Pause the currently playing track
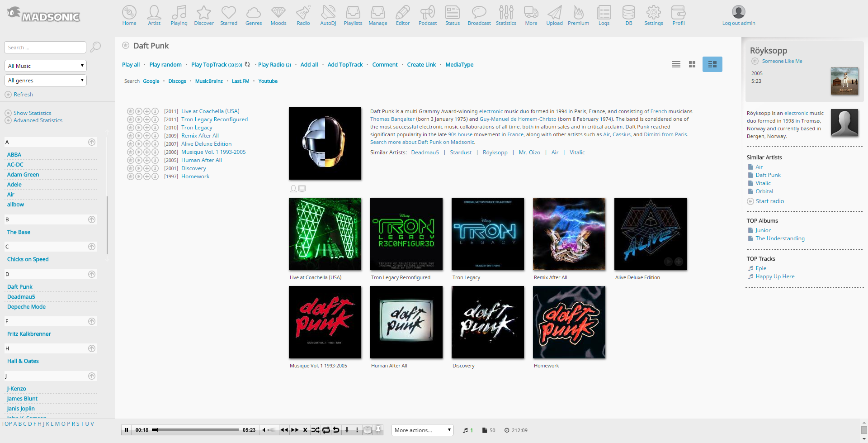868x443 pixels. 127,430
